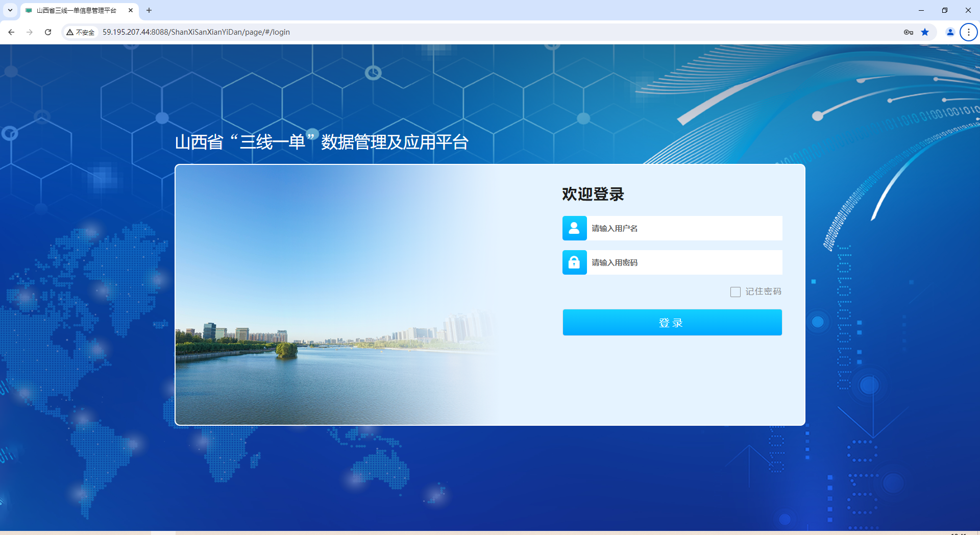Screen dimensions: 980x535
Task: Expand the tab search dropdown arrow
Action: [10, 10]
